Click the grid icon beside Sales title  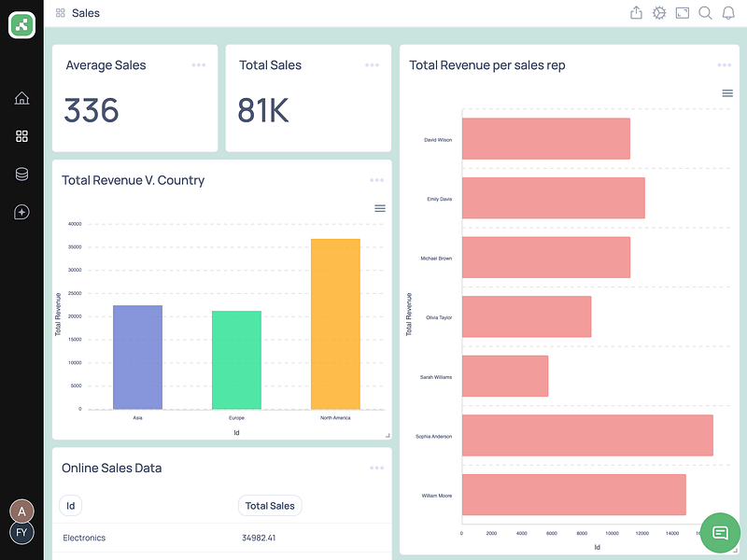click(61, 13)
